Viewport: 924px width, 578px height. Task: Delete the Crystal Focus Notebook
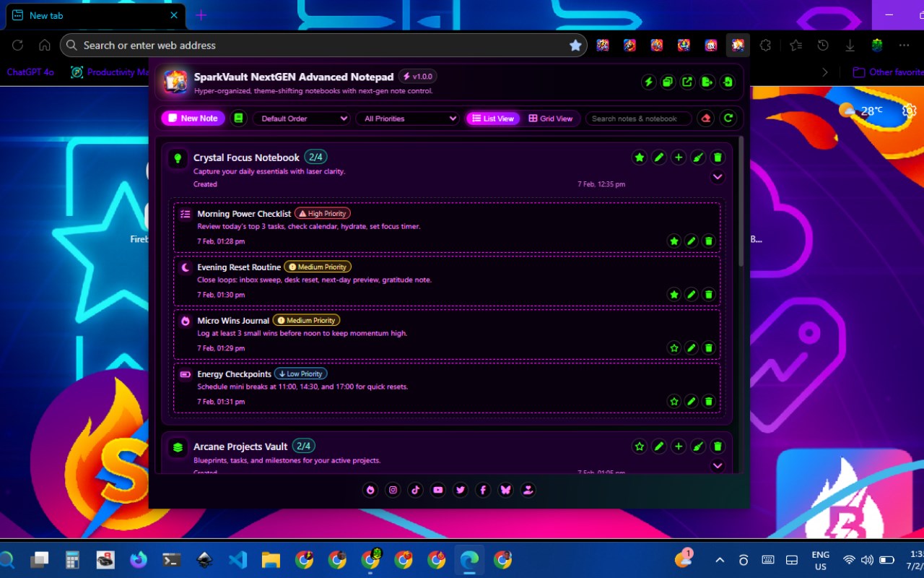718,158
